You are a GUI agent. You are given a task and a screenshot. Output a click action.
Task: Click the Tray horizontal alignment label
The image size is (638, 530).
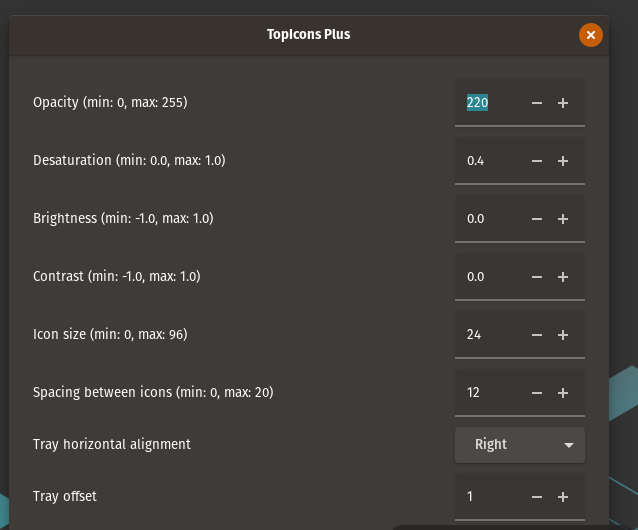(111, 444)
